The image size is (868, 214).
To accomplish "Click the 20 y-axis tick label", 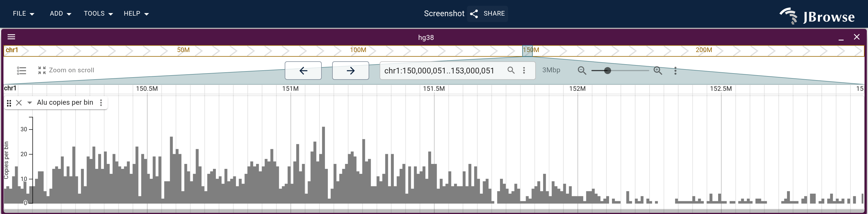I will pyautogui.click(x=24, y=154).
